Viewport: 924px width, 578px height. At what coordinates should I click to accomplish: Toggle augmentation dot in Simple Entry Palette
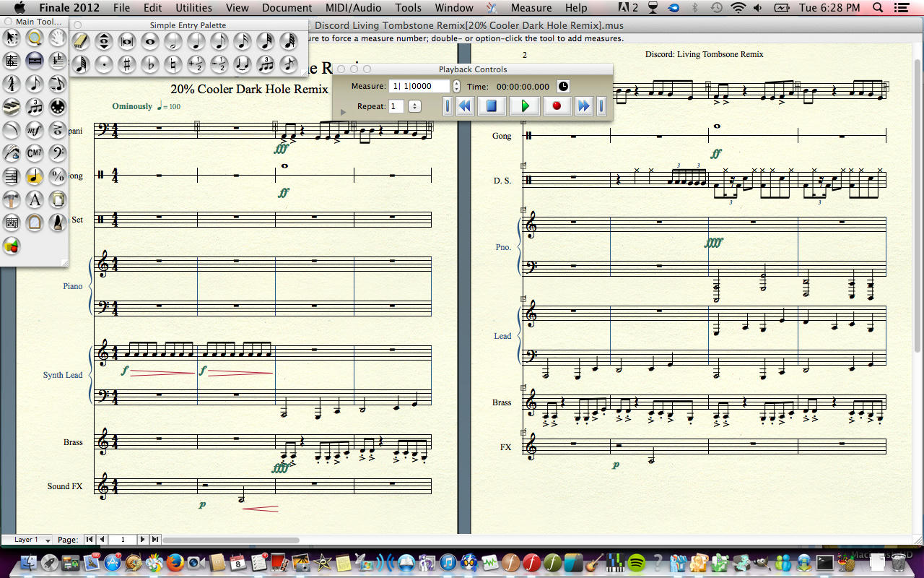click(103, 64)
